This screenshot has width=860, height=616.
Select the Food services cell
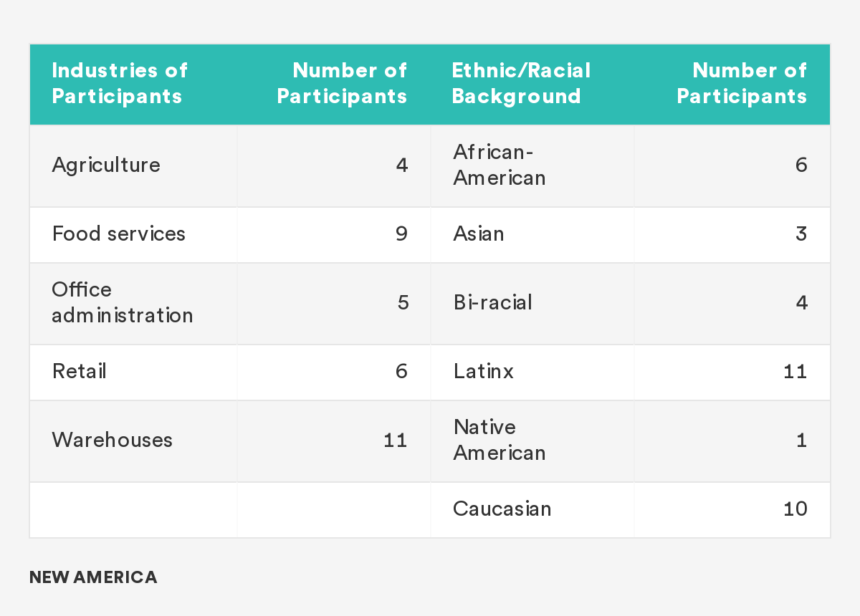pyautogui.click(x=119, y=234)
